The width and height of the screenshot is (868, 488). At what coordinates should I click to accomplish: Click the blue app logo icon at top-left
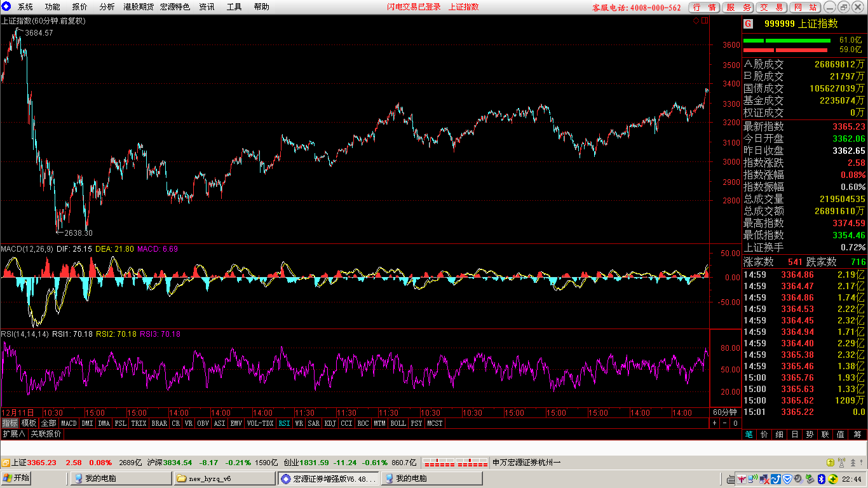6,6
